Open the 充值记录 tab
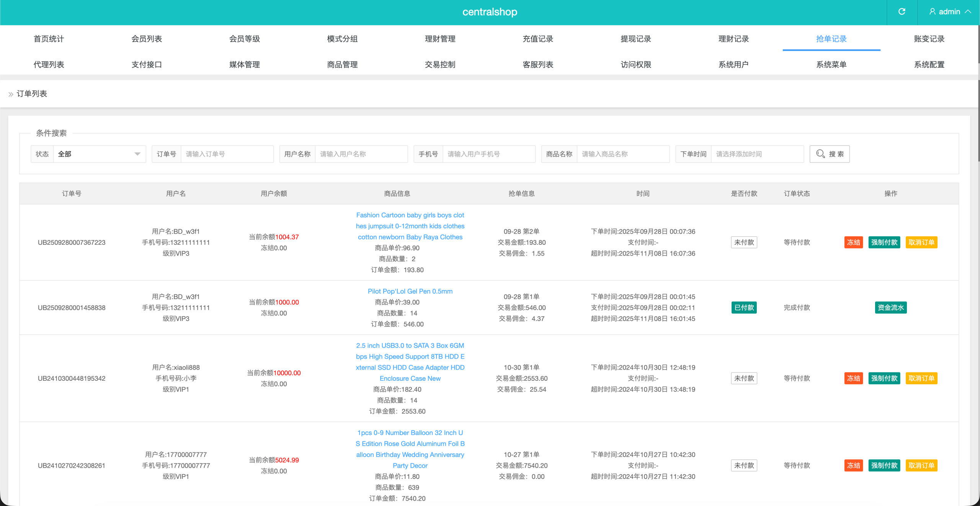The image size is (980, 506). 538,39
